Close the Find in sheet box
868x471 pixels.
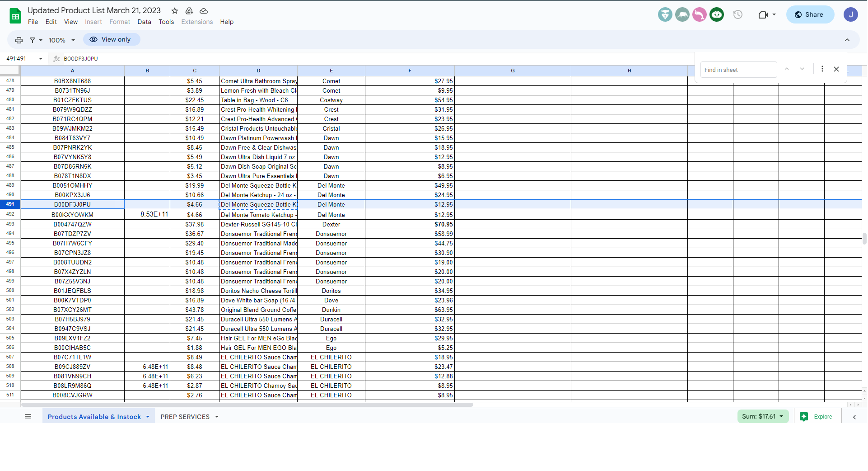tap(836, 69)
